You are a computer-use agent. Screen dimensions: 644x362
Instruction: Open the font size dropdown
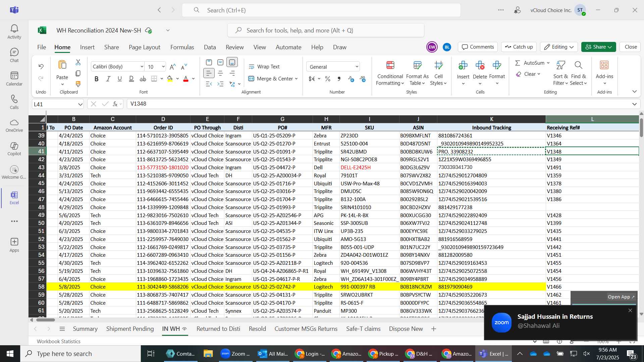tap(163, 67)
